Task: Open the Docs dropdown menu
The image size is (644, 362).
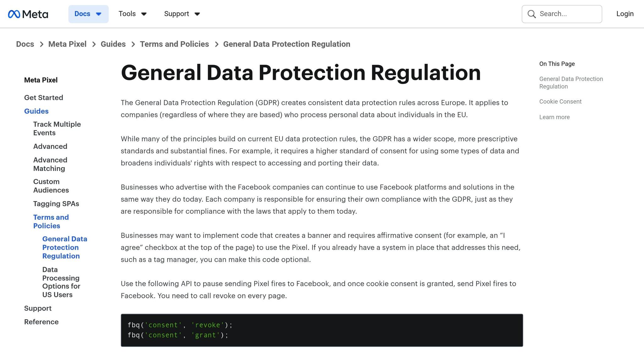Action: [88, 14]
